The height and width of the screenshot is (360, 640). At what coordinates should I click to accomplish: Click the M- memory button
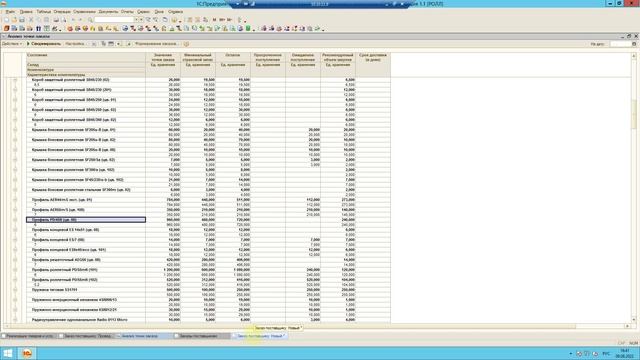(230, 20)
